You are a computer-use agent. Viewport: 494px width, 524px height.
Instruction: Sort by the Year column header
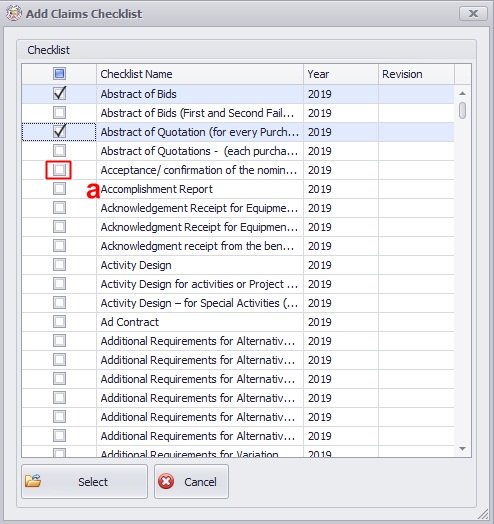[x=341, y=74]
